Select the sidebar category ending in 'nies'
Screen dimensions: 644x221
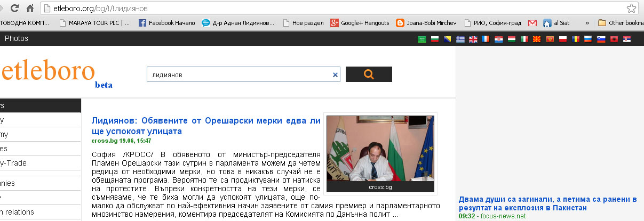pyautogui.click(x=41, y=183)
